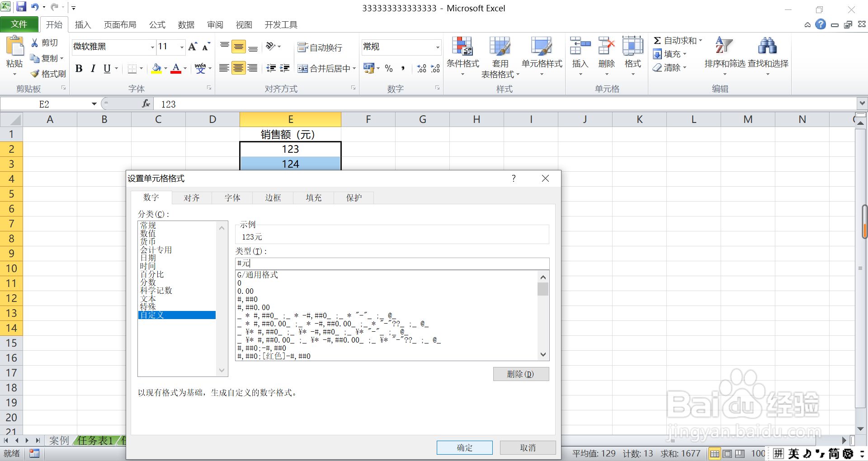This screenshot has width=868, height=461.
Task: Open 套用表格格式 table format gallery
Action: point(500,57)
